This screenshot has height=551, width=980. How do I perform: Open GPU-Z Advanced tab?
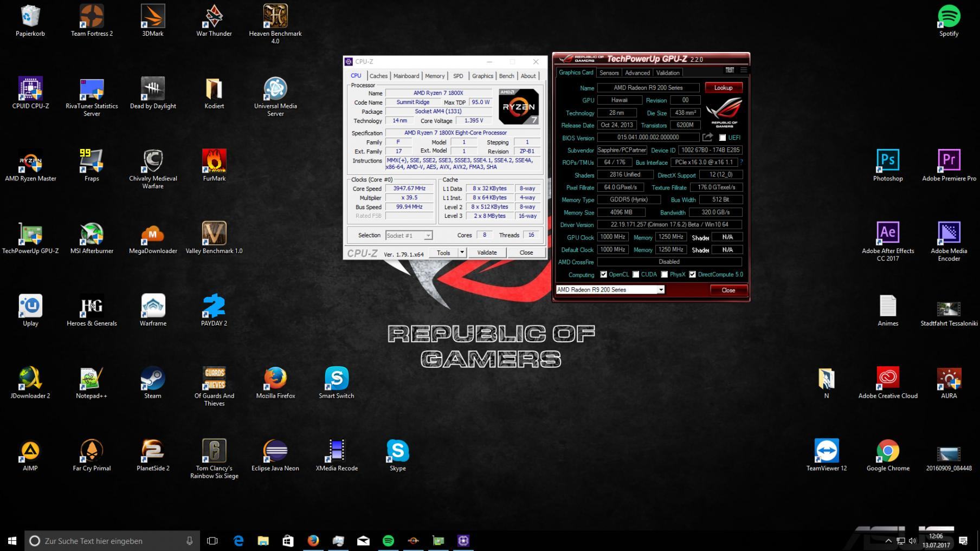click(x=637, y=73)
